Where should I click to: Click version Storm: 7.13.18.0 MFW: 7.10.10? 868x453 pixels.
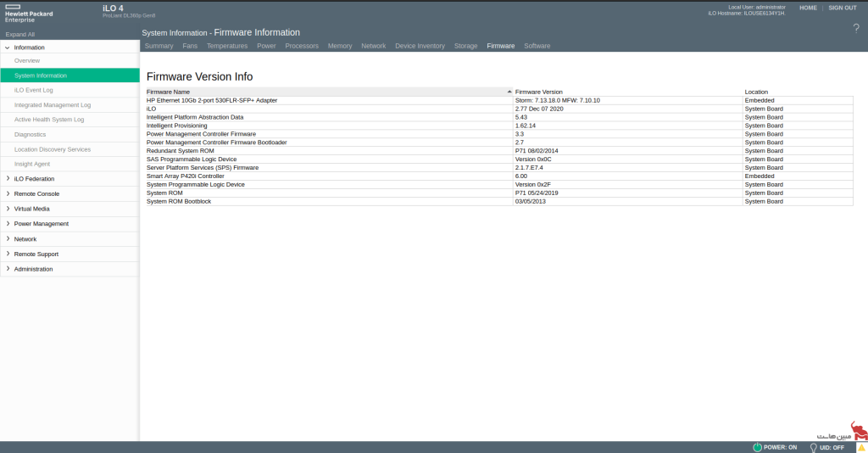(x=558, y=101)
